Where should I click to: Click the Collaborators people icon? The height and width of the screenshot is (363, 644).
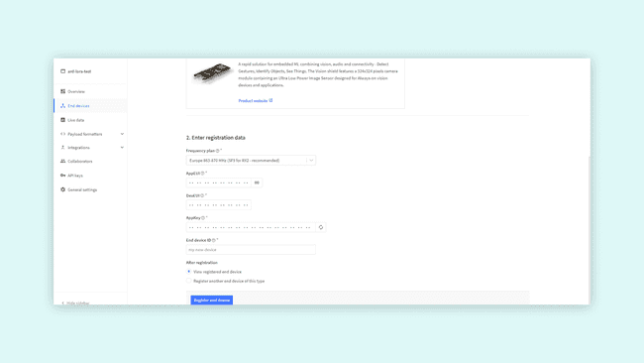[62, 161]
